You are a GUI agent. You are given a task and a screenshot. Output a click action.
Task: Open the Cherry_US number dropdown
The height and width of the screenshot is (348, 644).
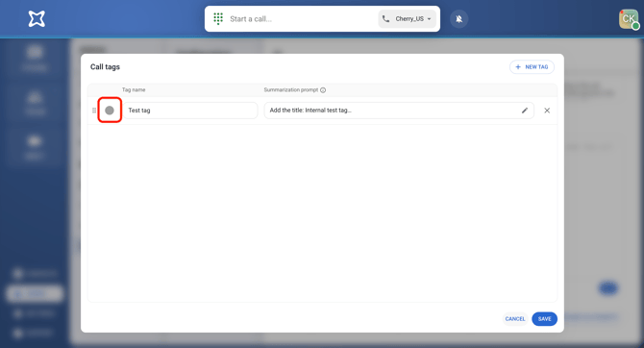coord(407,19)
